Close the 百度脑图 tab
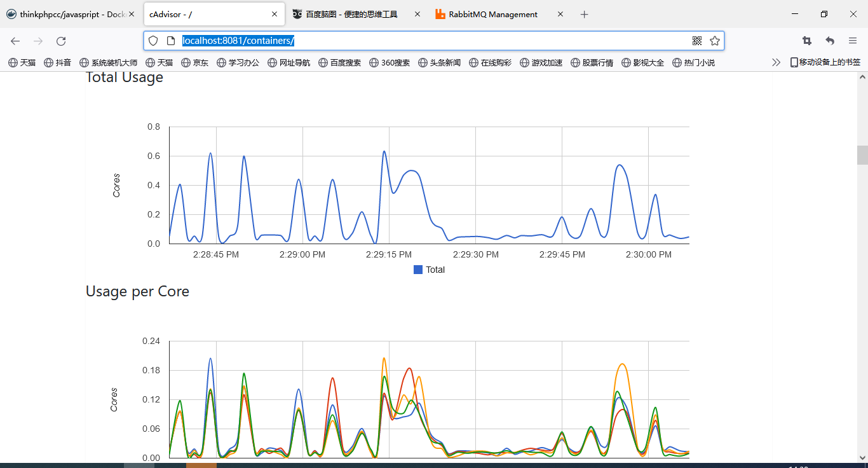The image size is (868, 468). (x=417, y=14)
